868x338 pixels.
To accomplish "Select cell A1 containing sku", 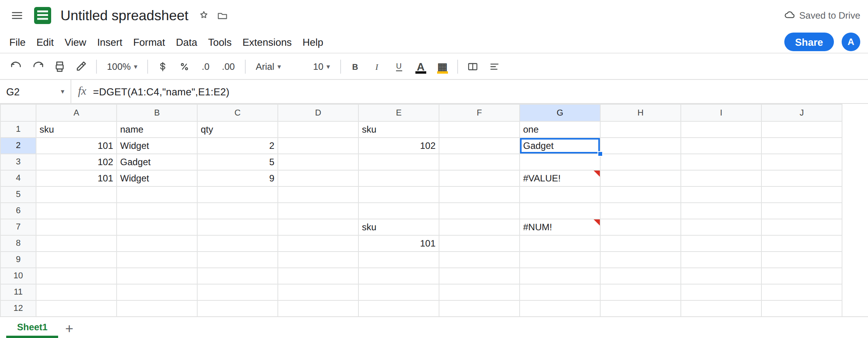I will (x=76, y=129).
